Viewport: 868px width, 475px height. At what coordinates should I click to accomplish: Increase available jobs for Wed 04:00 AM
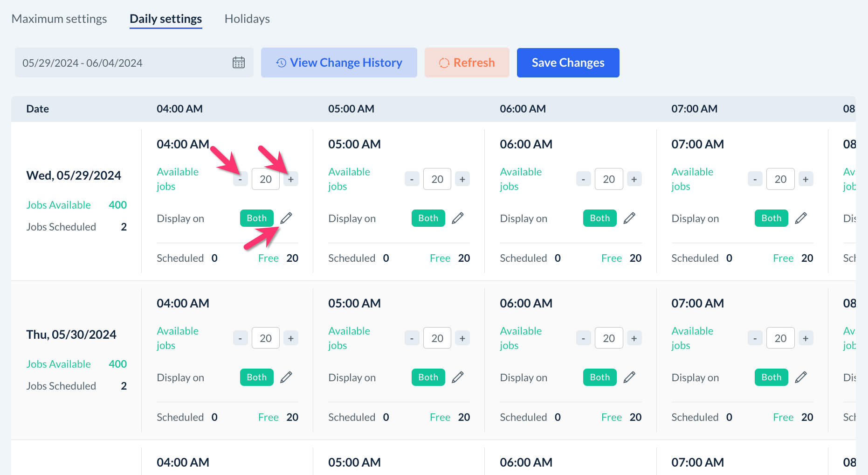pos(291,179)
